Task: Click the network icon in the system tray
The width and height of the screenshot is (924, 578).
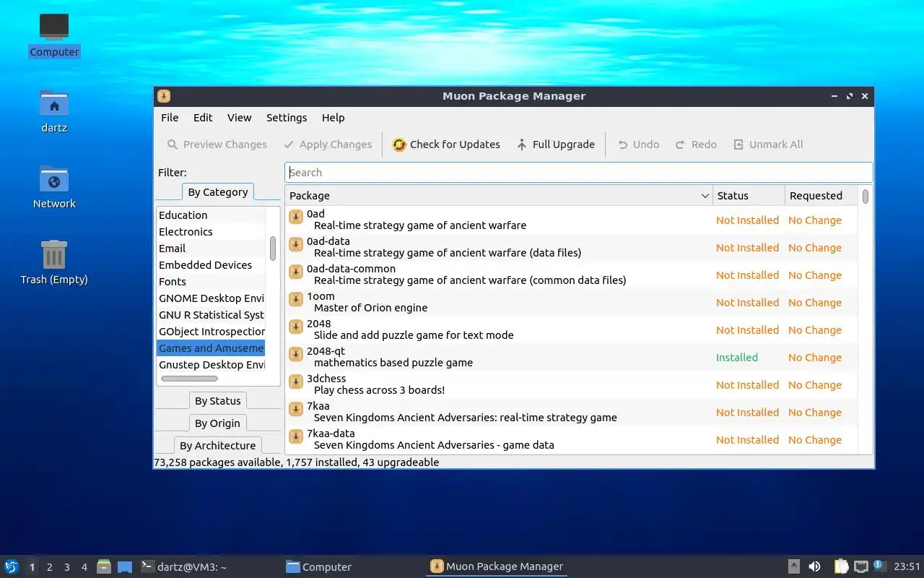Action: point(861,566)
